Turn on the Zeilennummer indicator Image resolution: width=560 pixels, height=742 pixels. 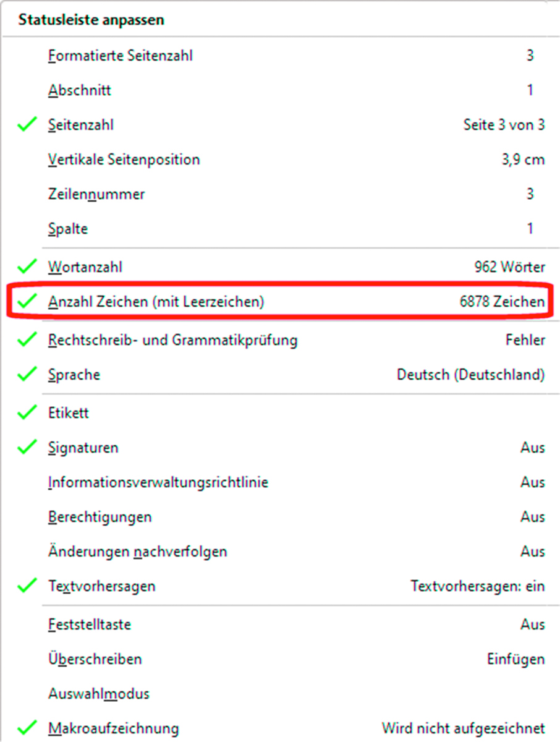[x=96, y=194]
